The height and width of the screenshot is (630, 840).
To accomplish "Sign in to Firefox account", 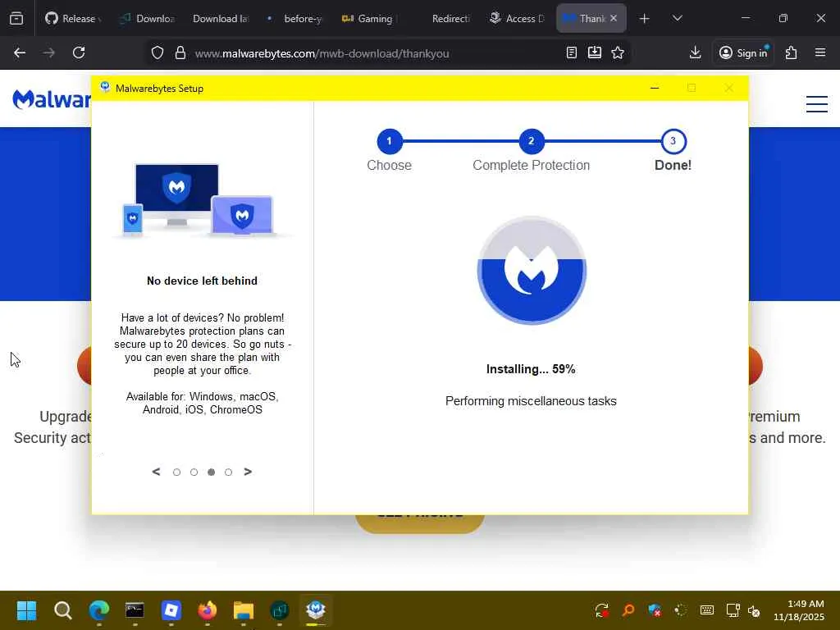I will tap(743, 52).
